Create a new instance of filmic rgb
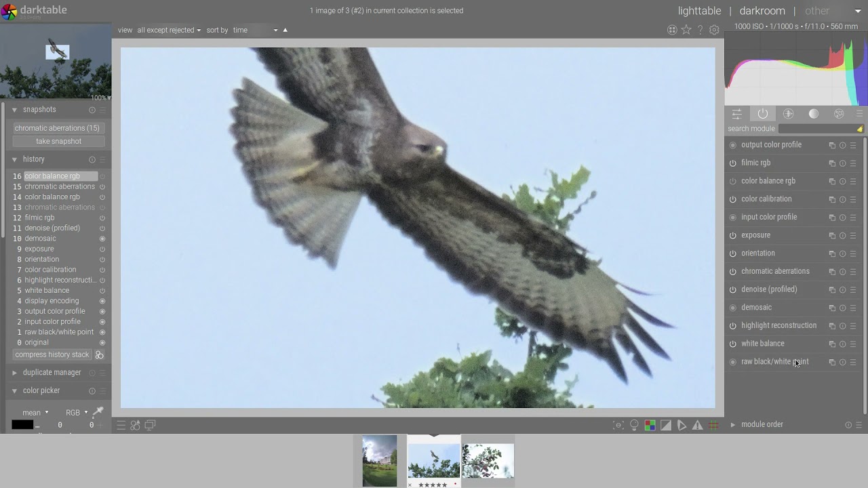 (832, 163)
